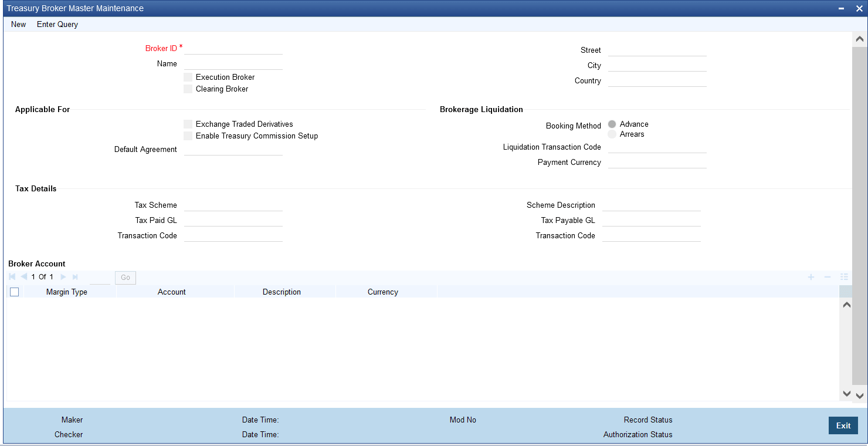Click Broker Account grid scroll down arrow
This screenshot has height=446, width=868.
(846, 393)
